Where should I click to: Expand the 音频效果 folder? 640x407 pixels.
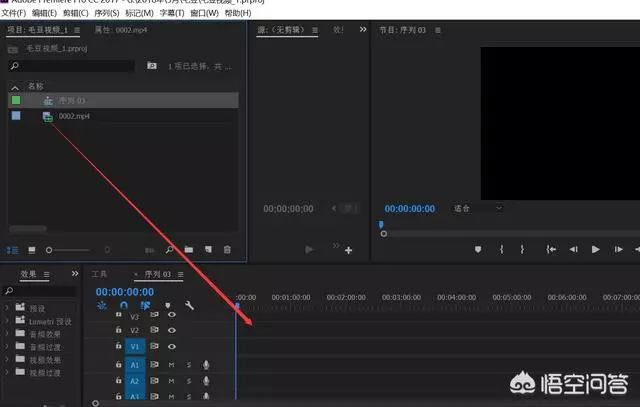coord(6,334)
